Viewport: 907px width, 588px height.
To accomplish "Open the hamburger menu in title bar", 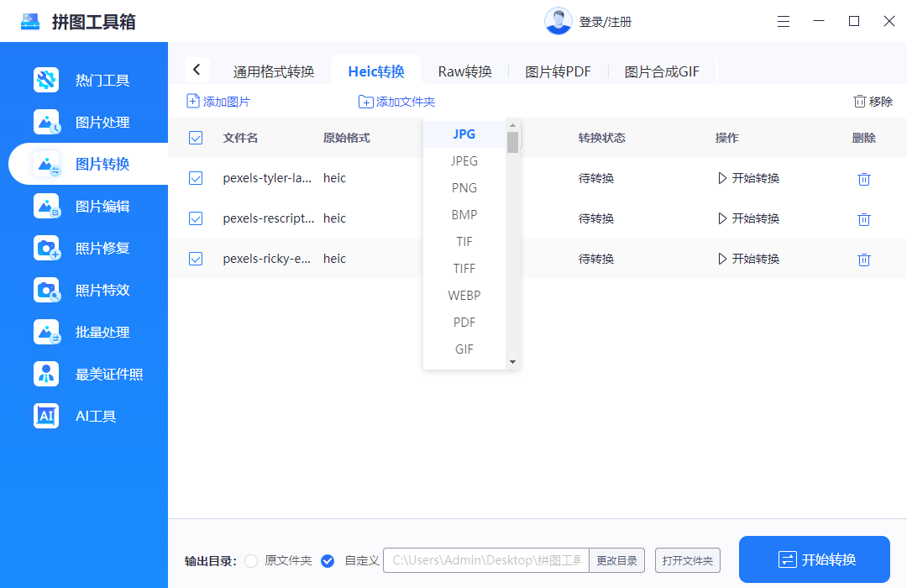I will point(784,22).
